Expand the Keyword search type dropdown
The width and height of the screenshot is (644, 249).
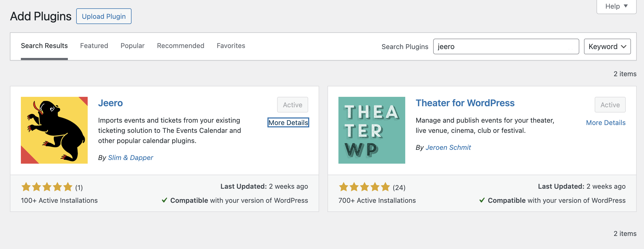tap(607, 46)
